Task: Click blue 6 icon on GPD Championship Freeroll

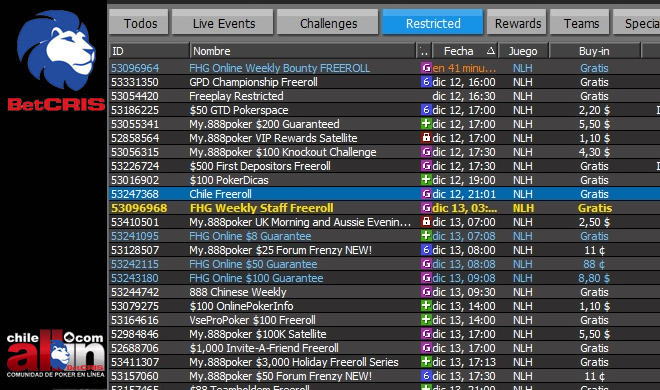Action: click(x=426, y=82)
